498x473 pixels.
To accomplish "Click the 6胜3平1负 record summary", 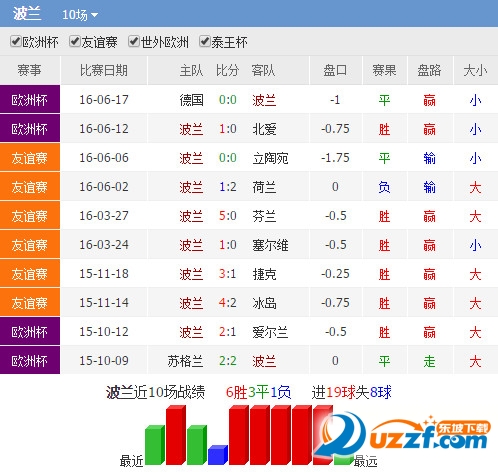I will click(x=258, y=392).
